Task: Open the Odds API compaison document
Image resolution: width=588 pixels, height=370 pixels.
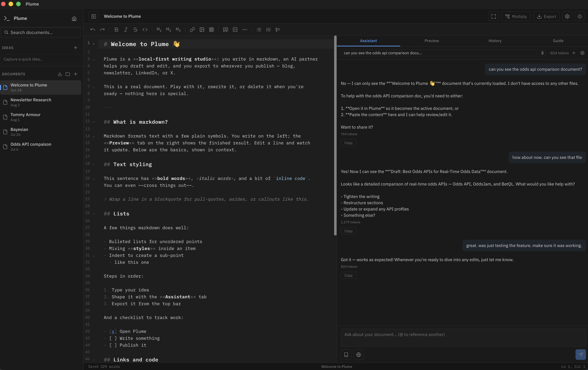Action: coord(41,147)
